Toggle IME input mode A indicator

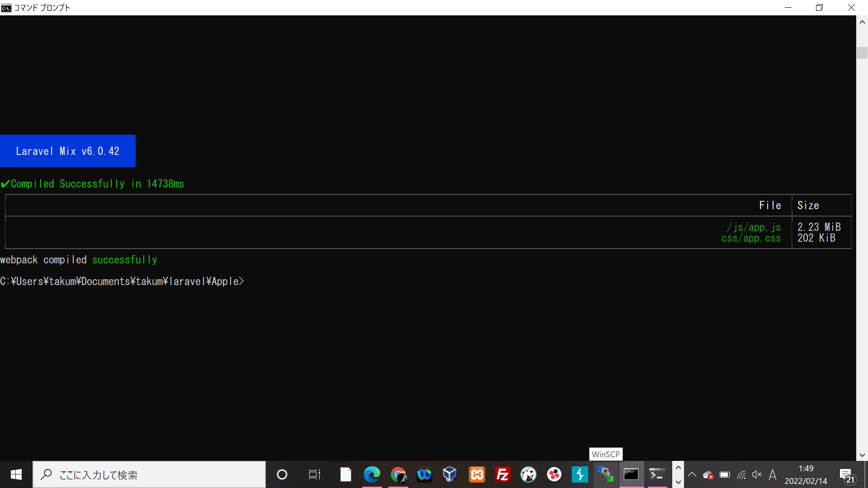click(773, 474)
